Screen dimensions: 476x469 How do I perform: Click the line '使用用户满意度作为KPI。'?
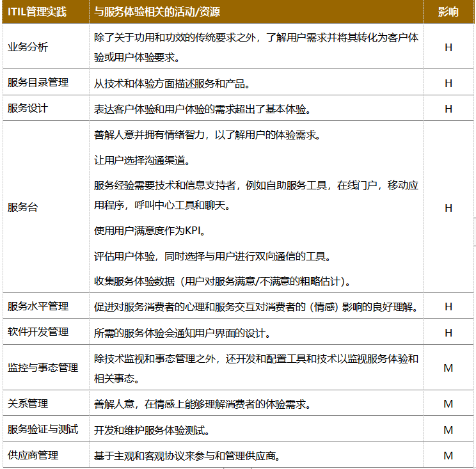150,231
